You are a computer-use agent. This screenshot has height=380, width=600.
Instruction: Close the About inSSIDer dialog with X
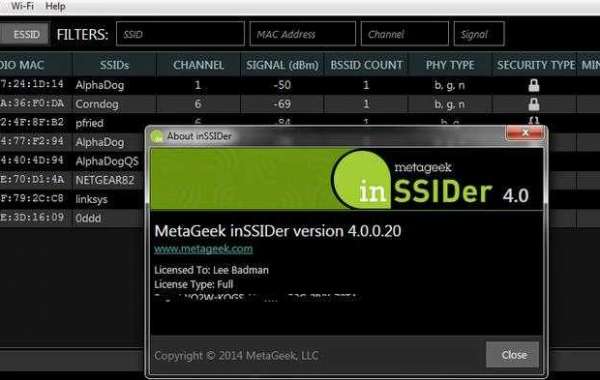[x=525, y=133]
